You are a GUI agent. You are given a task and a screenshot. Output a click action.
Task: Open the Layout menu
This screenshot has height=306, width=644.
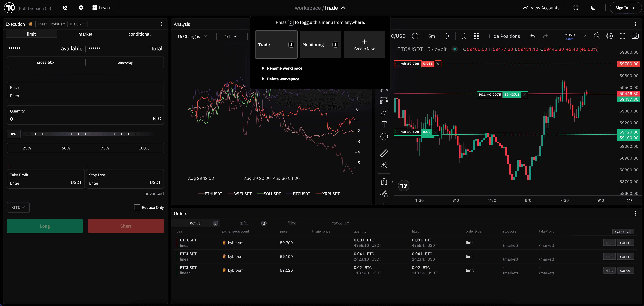(x=102, y=8)
